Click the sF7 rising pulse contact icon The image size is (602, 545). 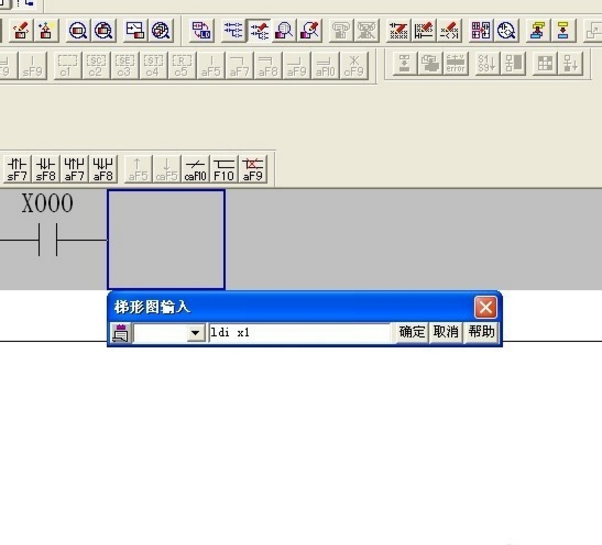click(x=17, y=168)
